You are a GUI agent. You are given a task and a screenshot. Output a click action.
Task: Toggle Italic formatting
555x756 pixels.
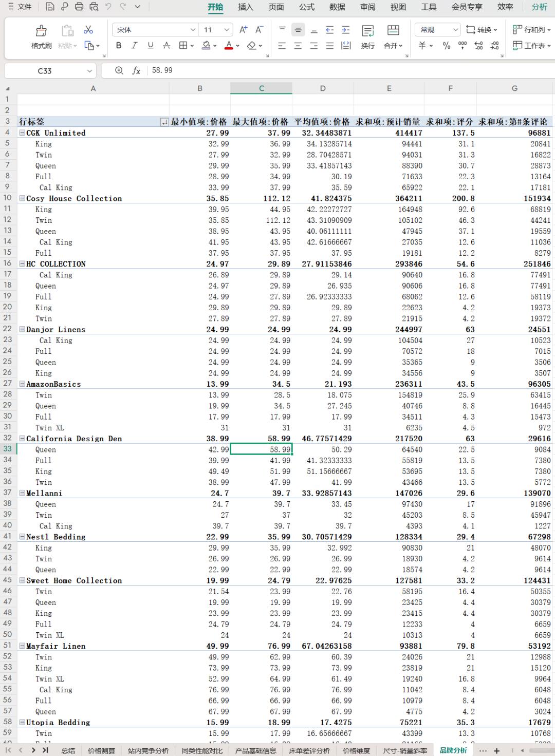(x=134, y=46)
